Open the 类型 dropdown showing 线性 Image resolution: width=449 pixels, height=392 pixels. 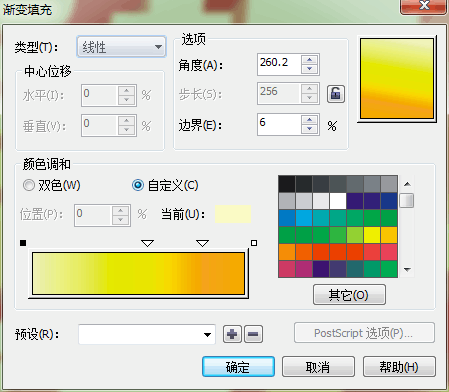pos(121,47)
